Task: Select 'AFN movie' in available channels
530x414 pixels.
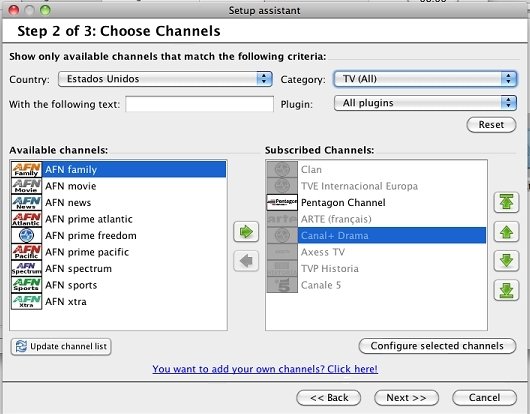Action: (x=119, y=186)
